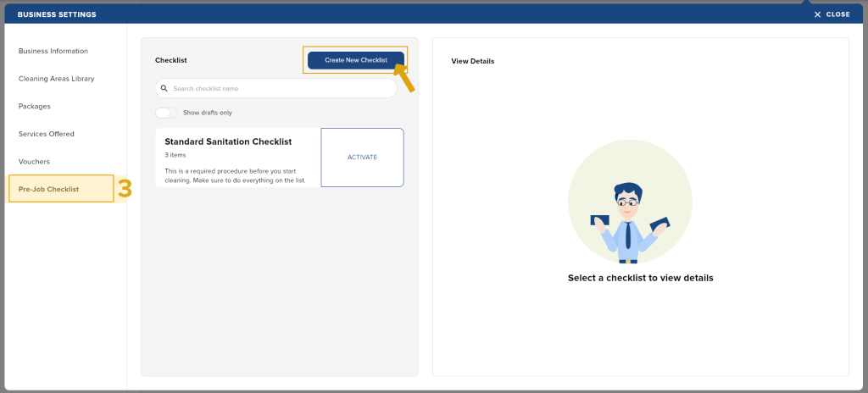
Task: Open Business Information settings
Action: click(x=53, y=51)
